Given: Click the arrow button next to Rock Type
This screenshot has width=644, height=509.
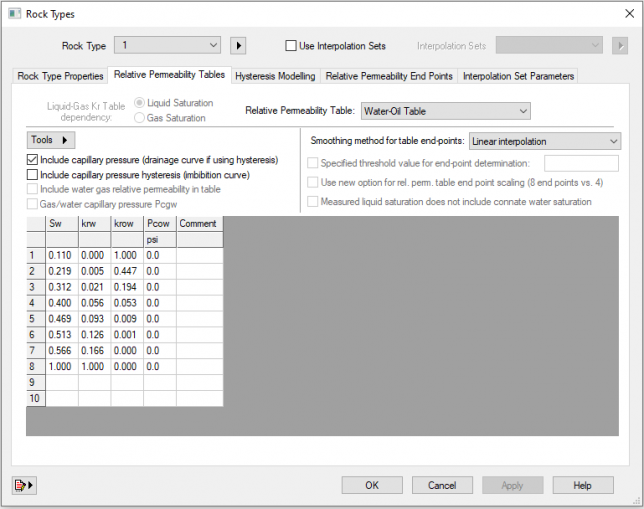Looking at the screenshot, I should [x=239, y=45].
